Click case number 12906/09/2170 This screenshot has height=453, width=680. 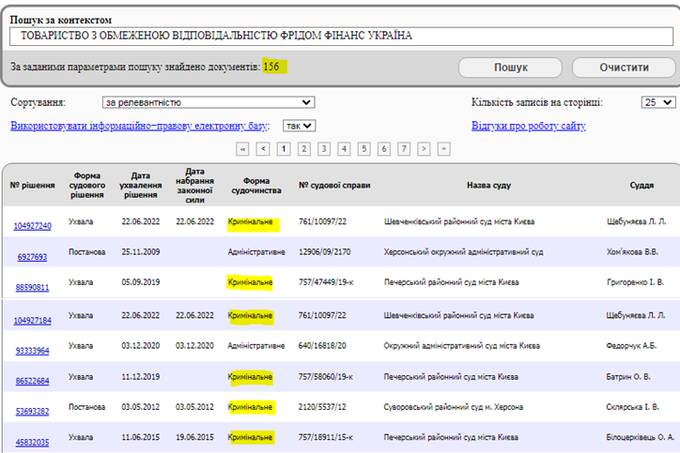point(324,252)
